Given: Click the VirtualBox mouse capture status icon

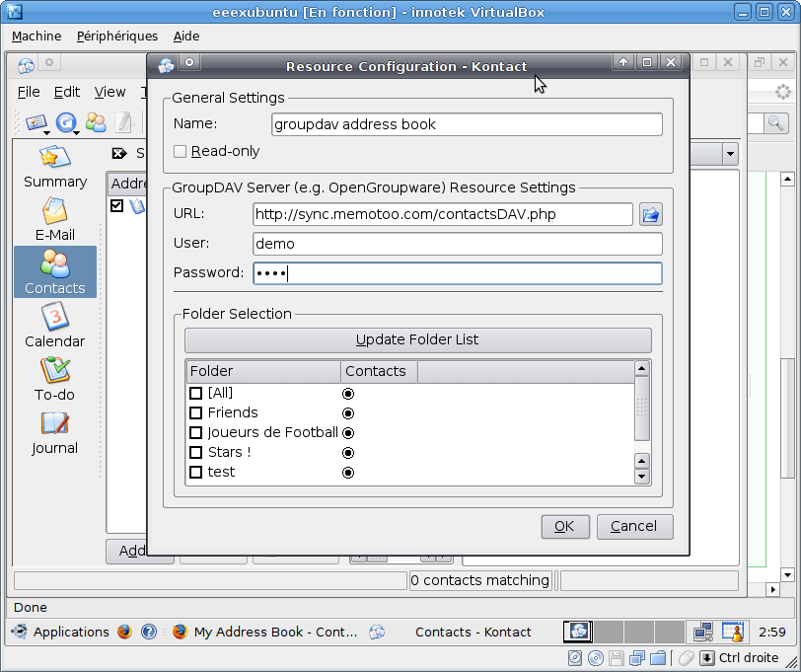Looking at the screenshot, I should click(x=687, y=657).
